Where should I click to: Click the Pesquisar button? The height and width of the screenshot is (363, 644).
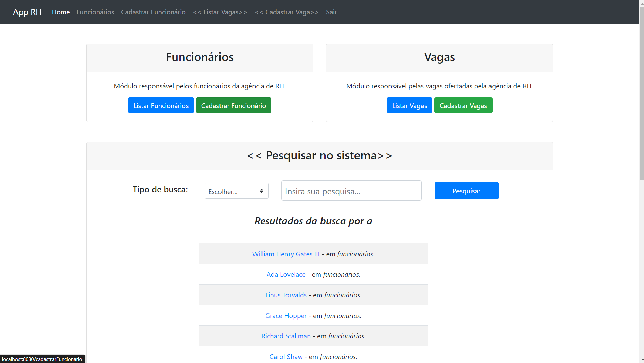tap(466, 191)
